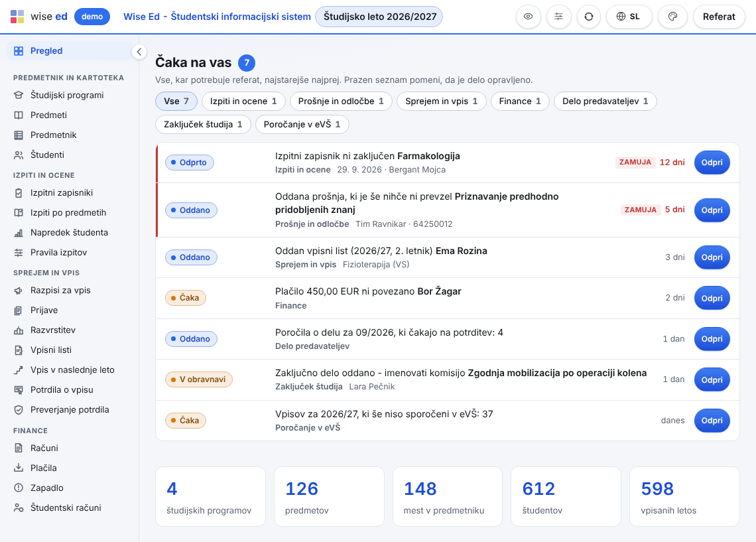Open Študentski računi in sidebar
Screen dimensions: 756x542
(66, 508)
